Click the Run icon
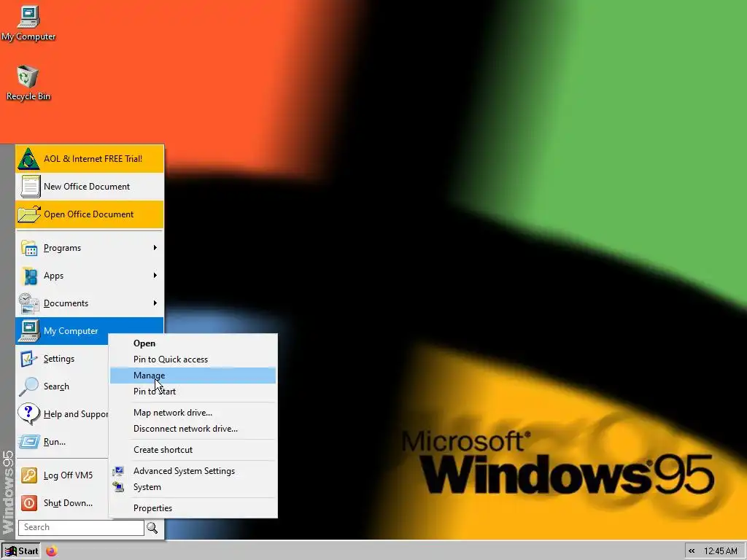 click(x=29, y=442)
